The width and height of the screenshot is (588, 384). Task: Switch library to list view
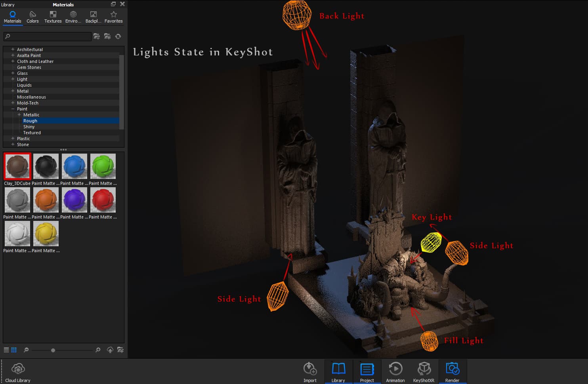6,350
